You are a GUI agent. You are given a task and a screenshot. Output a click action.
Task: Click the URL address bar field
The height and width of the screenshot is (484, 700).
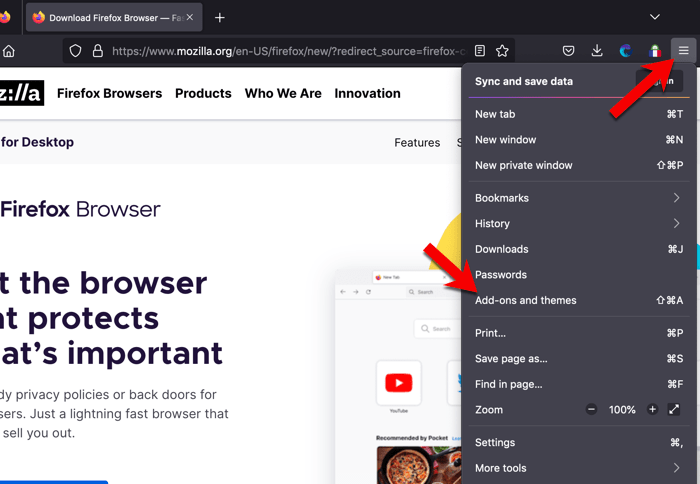click(288, 51)
